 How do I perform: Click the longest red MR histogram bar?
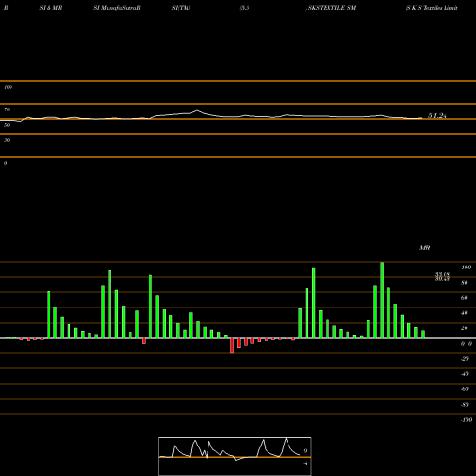coord(232,346)
